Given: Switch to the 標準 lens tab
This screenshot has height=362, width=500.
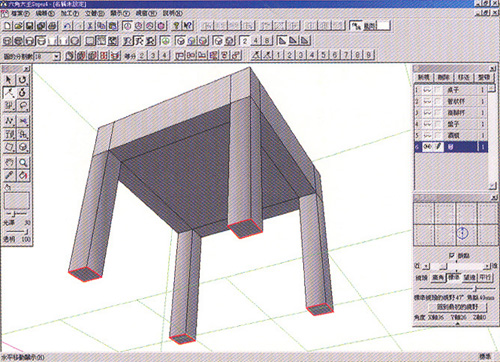Looking at the screenshot, I should [454, 277].
